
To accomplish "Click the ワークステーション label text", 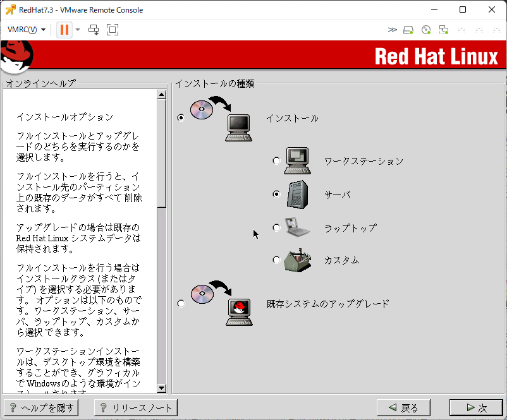I will pyautogui.click(x=363, y=161).
